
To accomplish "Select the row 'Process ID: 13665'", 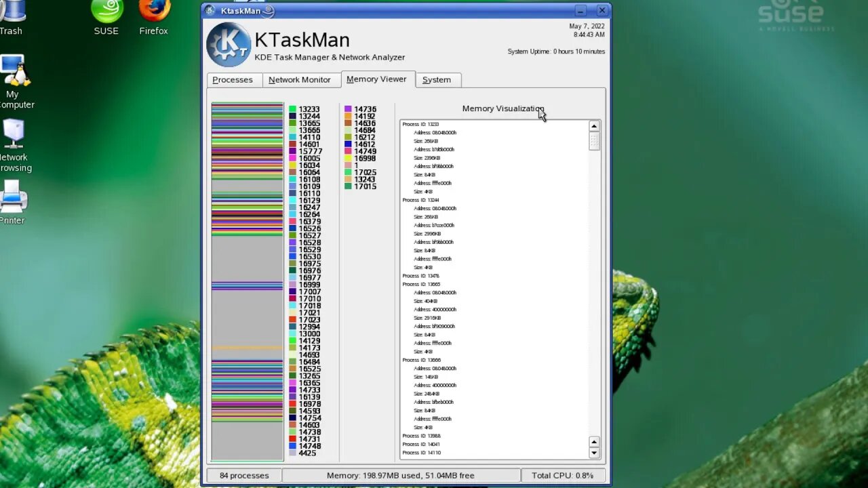I will pos(420,284).
